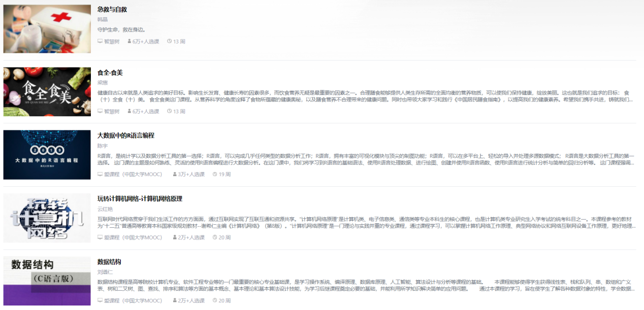Click the dark blue R语言编程 thumbnail

click(x=47, y=155)
